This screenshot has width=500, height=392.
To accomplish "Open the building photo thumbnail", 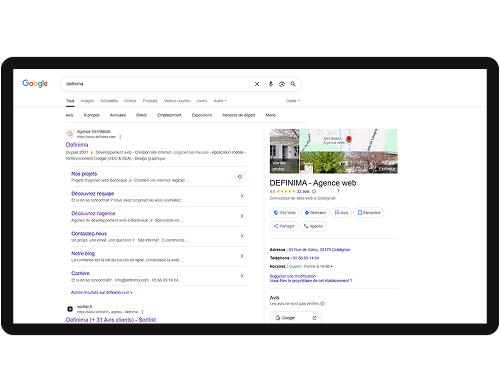I will 284,151.
